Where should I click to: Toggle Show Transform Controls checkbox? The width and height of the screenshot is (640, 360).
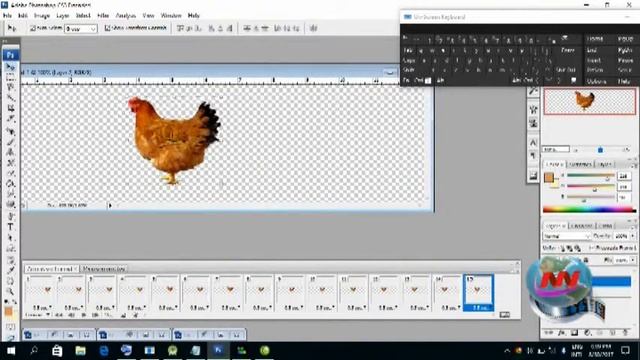pos(107,28)
